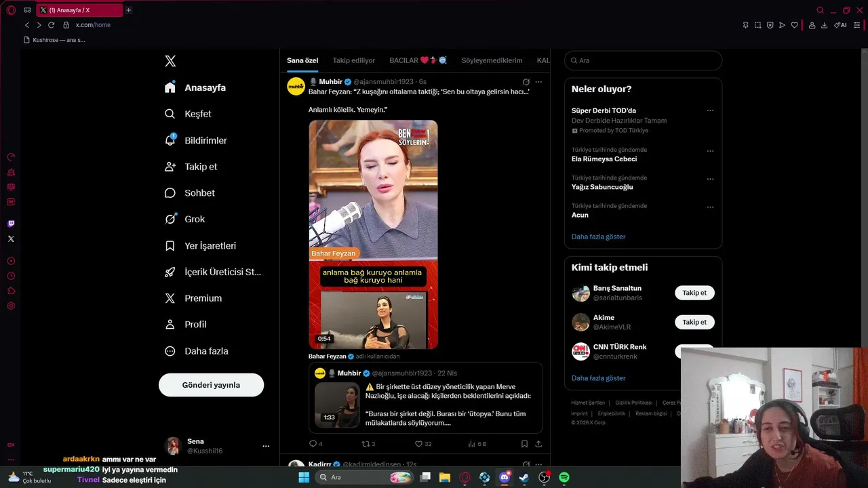
Task: Click the heart bookmark icon in toolbar
Action: pos(794,25)
